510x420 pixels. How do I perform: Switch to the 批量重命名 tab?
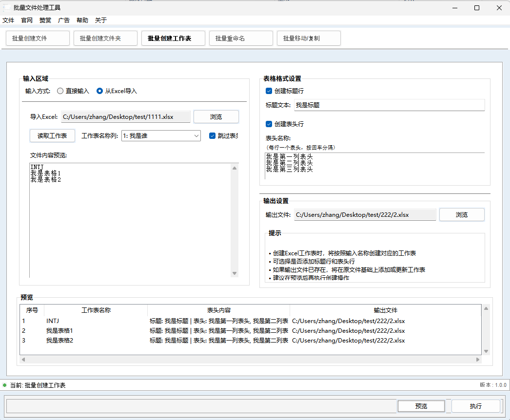pos(241,38)
